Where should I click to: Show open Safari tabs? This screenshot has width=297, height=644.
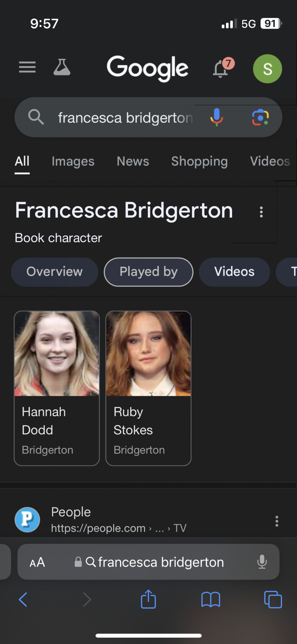pyautogui.click(x=273, y=599)
